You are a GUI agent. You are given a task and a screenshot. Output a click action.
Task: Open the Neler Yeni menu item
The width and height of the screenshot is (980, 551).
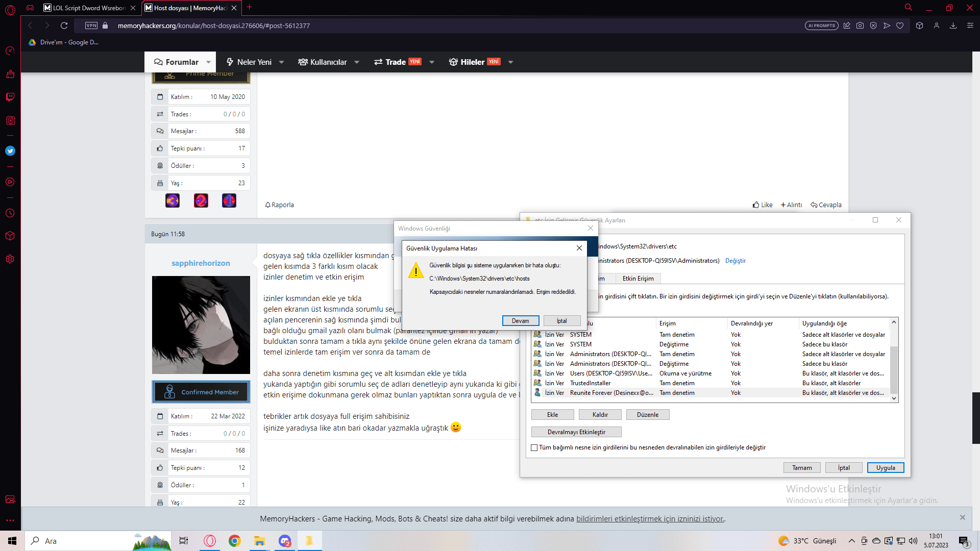249,62
